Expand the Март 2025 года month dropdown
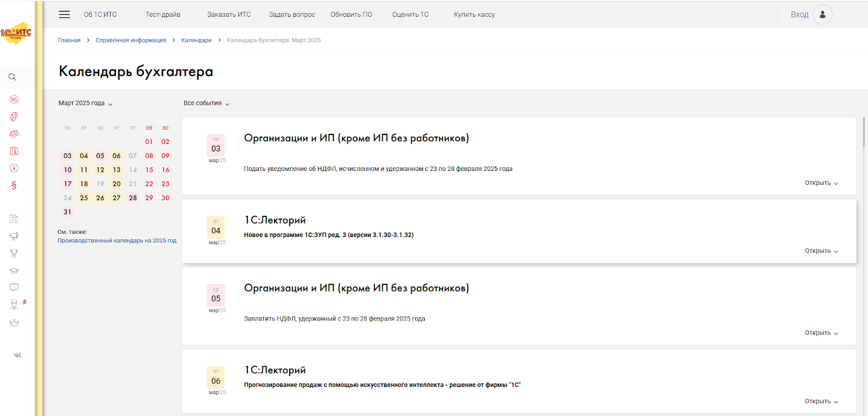The image size is (868, 416). point(86,103)
